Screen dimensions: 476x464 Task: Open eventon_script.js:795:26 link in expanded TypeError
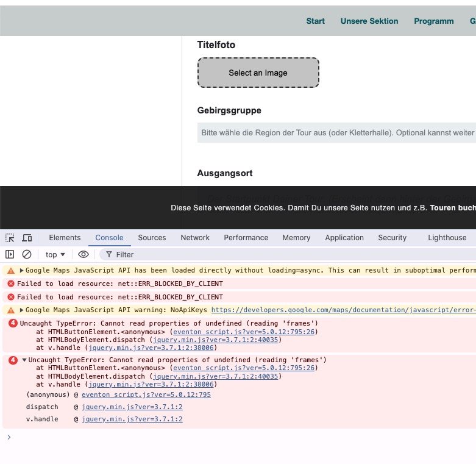point(244,368)
